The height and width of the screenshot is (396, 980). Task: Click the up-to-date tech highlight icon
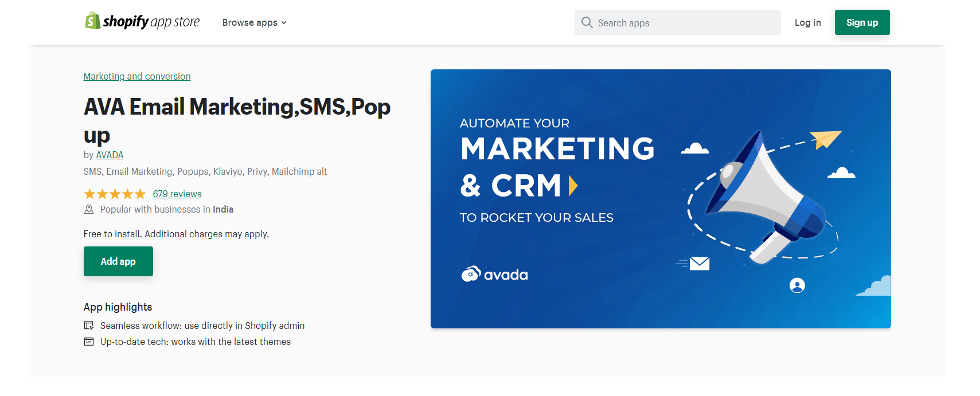[x=89, y=342]
